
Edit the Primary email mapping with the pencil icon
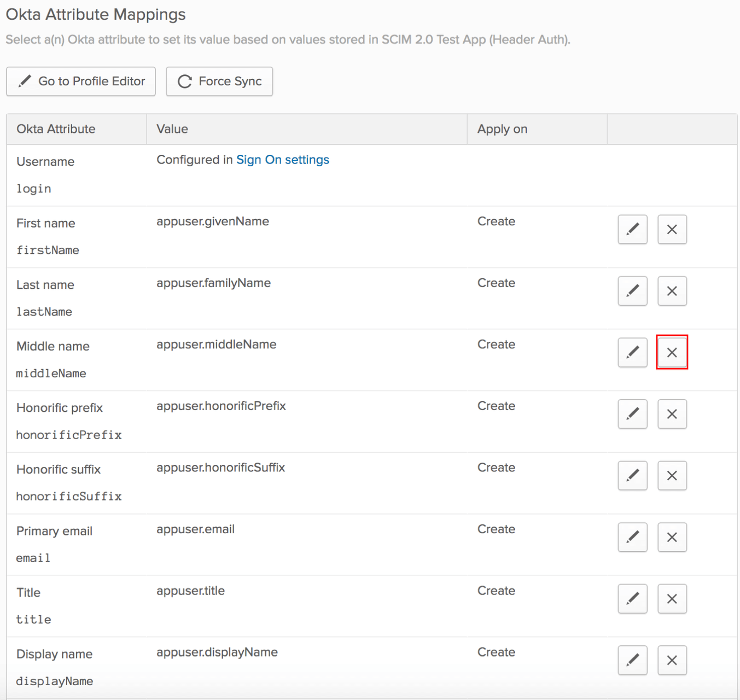pyautogui.click(x=632, y=537)
